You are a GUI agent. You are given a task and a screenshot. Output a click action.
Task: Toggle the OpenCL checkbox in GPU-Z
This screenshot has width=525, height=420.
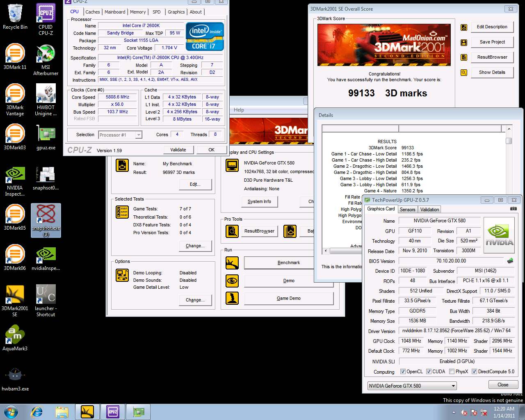tap(403, 372)
